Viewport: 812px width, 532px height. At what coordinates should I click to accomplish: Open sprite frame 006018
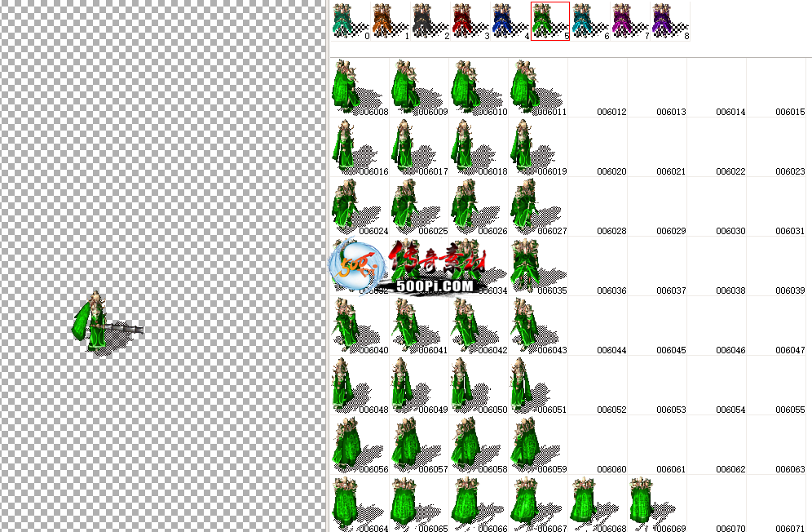pos(479,147)
